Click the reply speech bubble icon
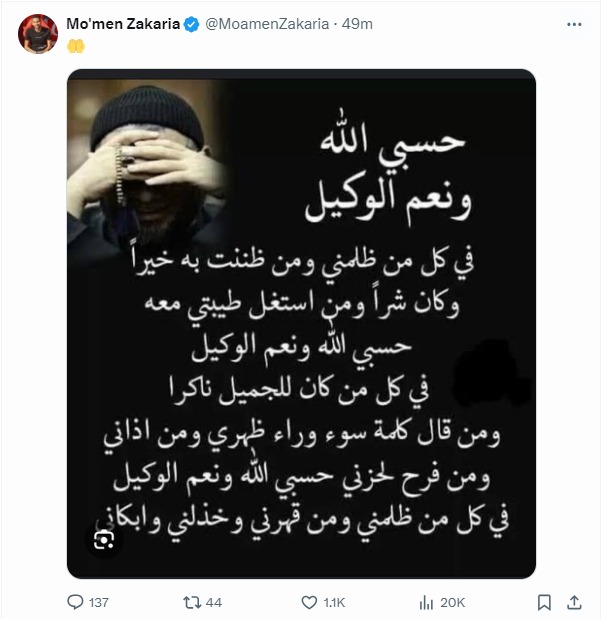Viewport: 604px width, 619px height. [x=75, y=602]
